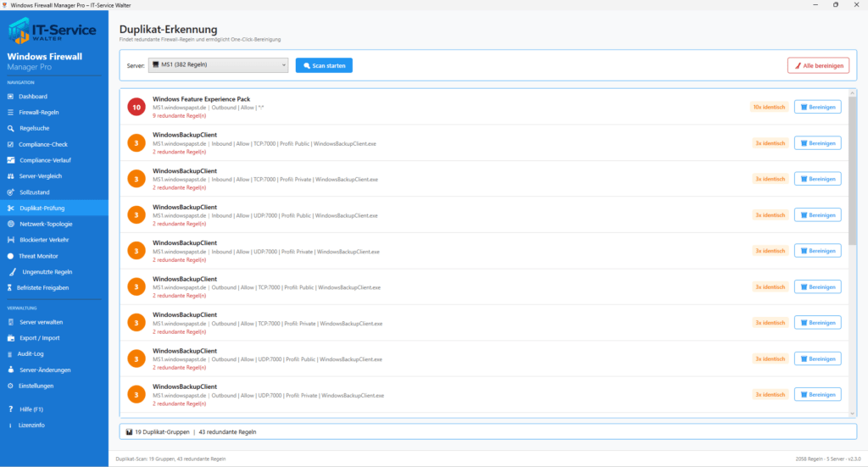
Task: Click the Server verwalten icon
Action: coord(10,322)
